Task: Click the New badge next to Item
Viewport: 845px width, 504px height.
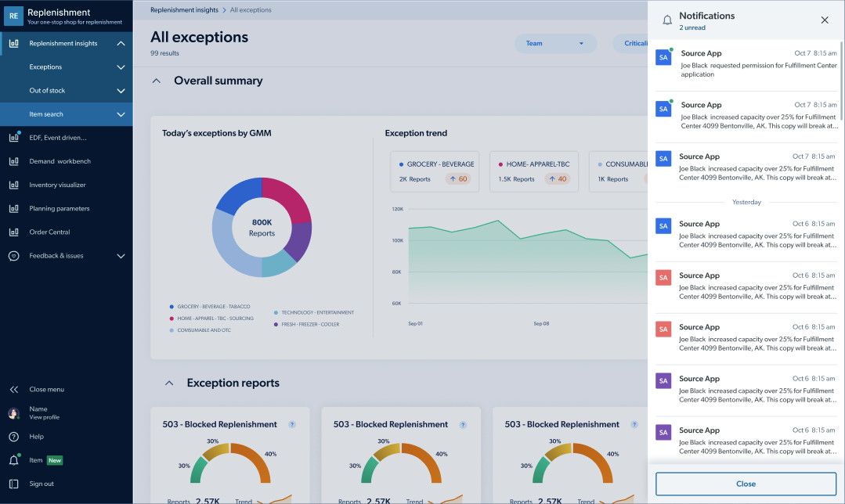Action: [x=55, y=460]
